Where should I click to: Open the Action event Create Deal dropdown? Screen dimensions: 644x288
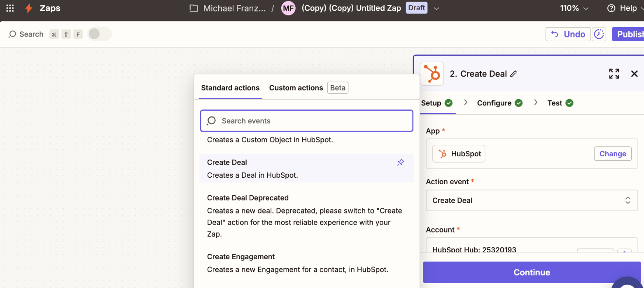[x=532, y=200]
